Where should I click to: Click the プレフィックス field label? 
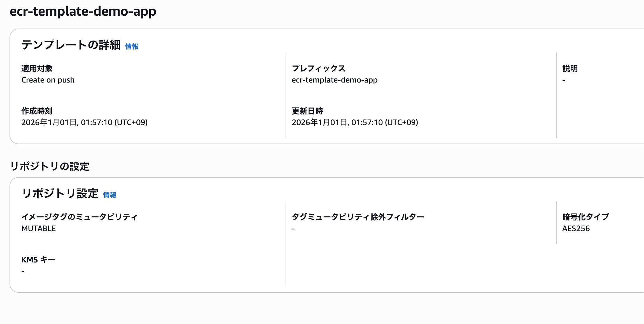pyautogui.click(x=318, y=69)
